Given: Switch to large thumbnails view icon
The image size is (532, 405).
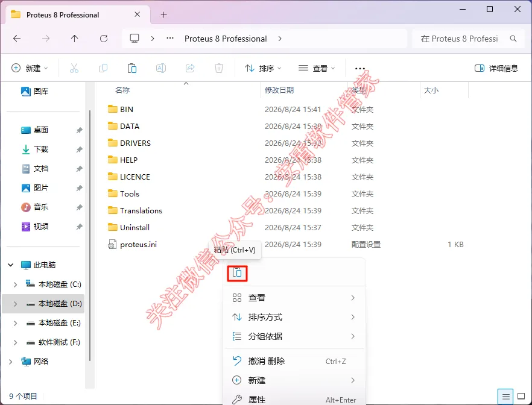Looking at the screenshot, I should (x=521, y=397).
